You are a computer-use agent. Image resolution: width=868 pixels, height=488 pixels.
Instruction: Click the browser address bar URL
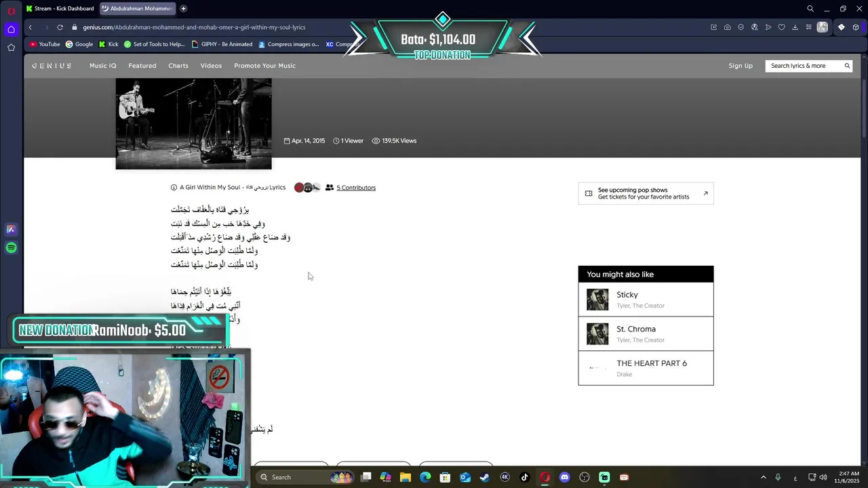194,27
